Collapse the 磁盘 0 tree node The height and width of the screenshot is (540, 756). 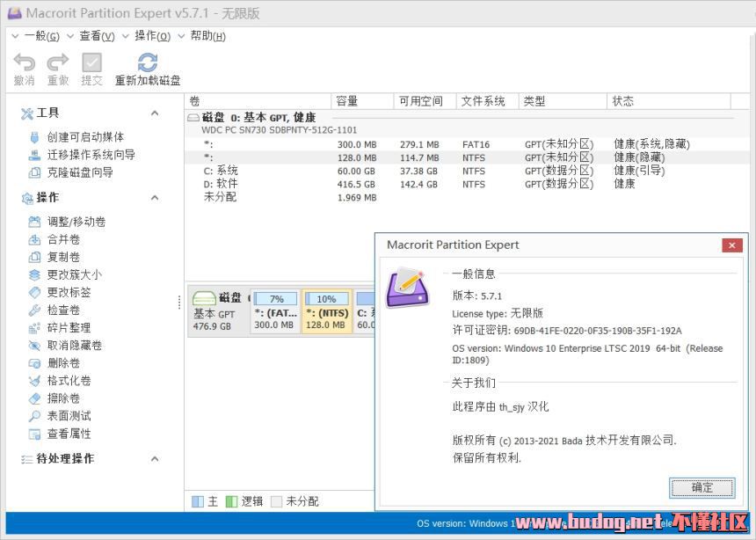tap(193, 118)
